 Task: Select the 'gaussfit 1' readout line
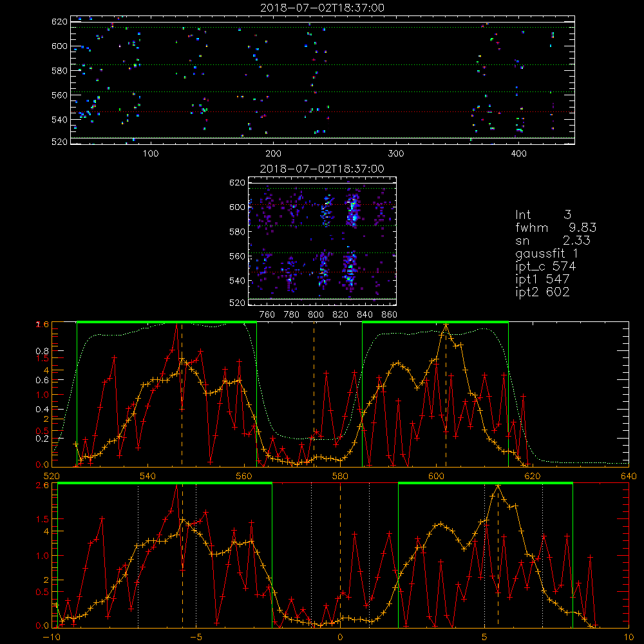pyautogui.click(x=547, y=253)
